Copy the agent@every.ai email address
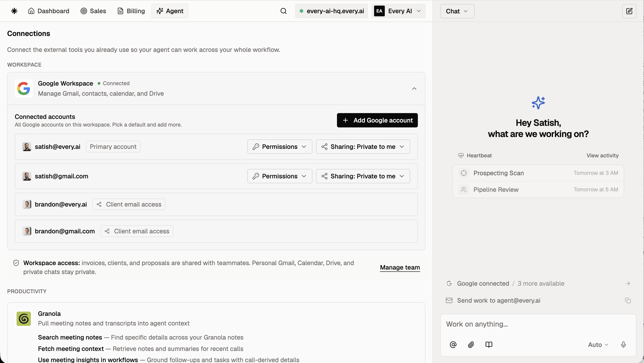 [628, 300]
